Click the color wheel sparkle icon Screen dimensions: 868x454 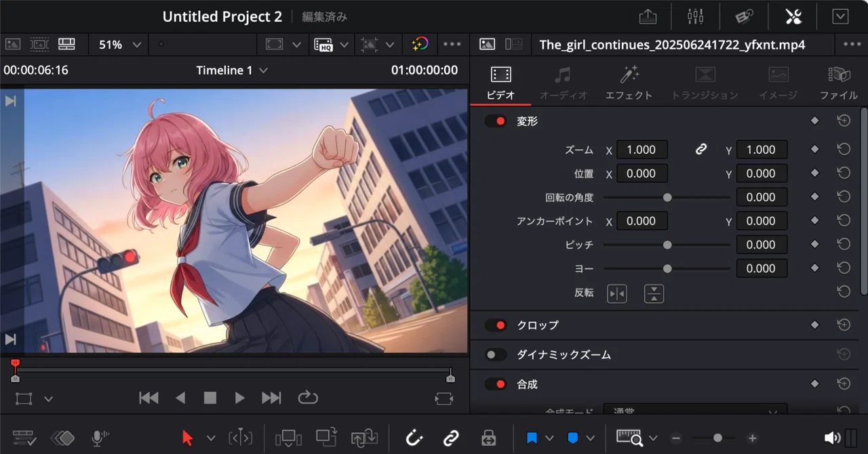[419, 45]
